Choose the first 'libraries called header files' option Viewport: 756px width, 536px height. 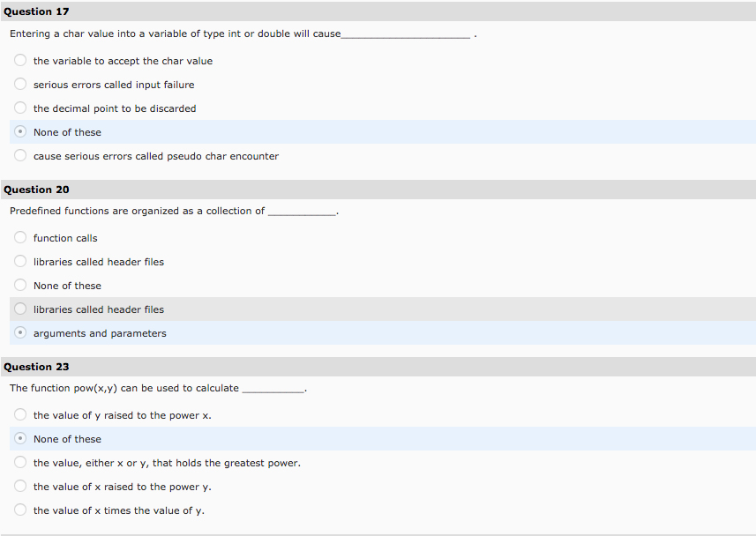[19, 261]
